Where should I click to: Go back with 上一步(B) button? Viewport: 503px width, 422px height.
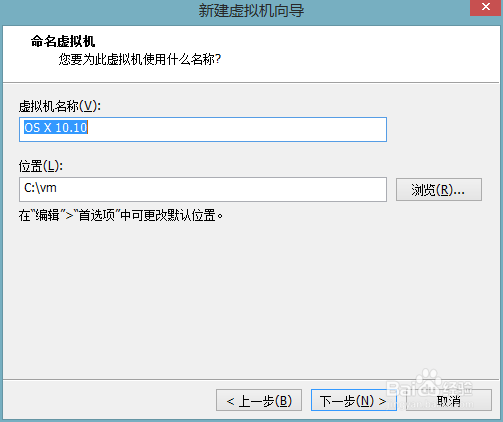(x=259, y=400)
